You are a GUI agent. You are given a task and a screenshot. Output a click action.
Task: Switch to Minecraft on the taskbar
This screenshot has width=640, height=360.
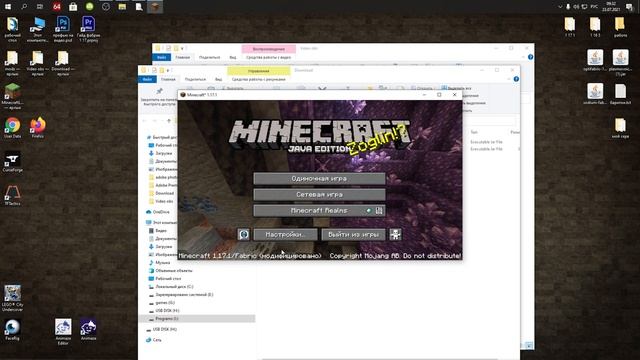click(155, 7)
